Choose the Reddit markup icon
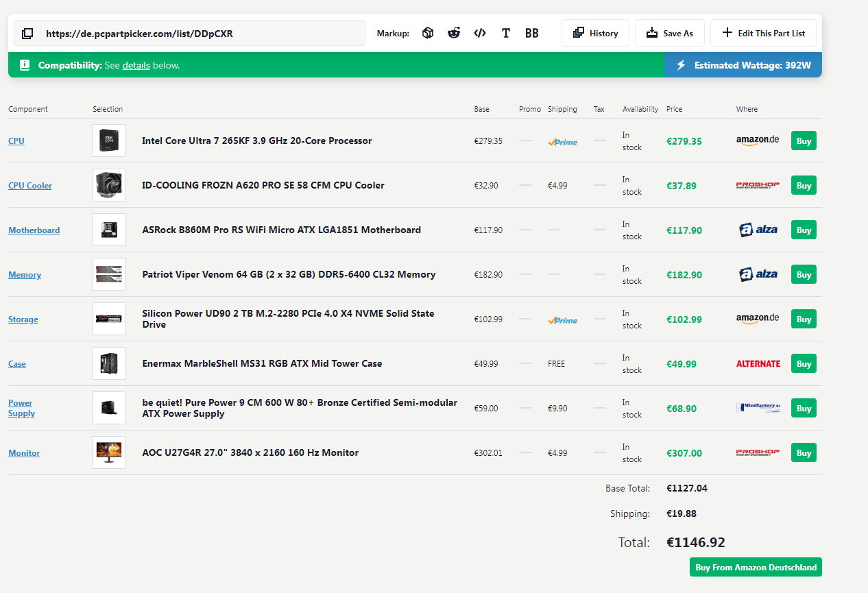This screenshot has height=593, width=868. click(454, 33)
